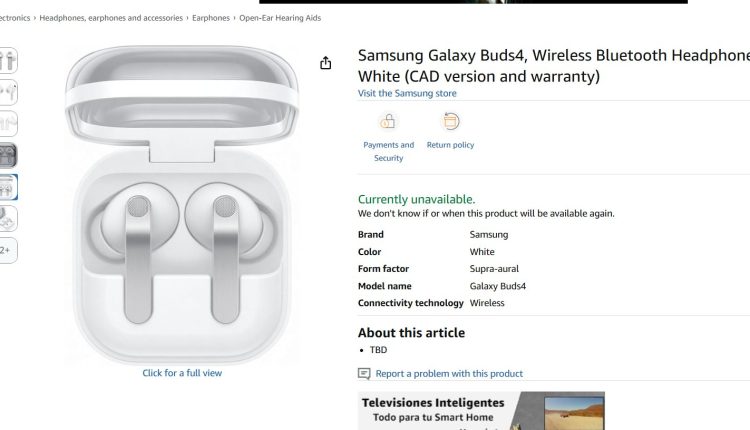Visit the Samsung store link
750x430 pixels.
407,93
